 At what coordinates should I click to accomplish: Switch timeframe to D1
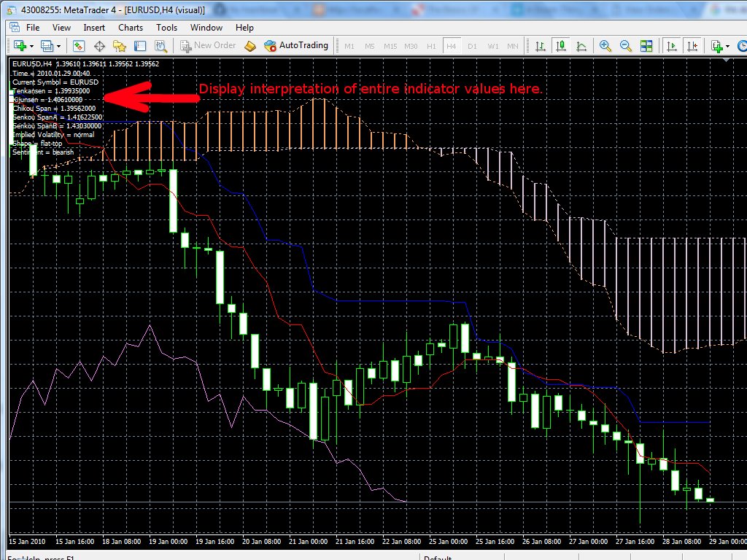(471, 45)
